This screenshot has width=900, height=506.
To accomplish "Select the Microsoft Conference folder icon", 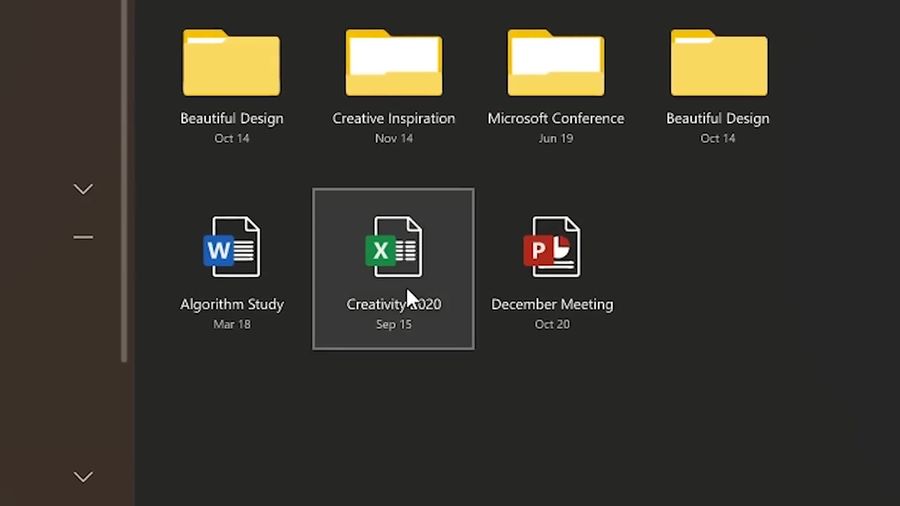I will (556, 63).
